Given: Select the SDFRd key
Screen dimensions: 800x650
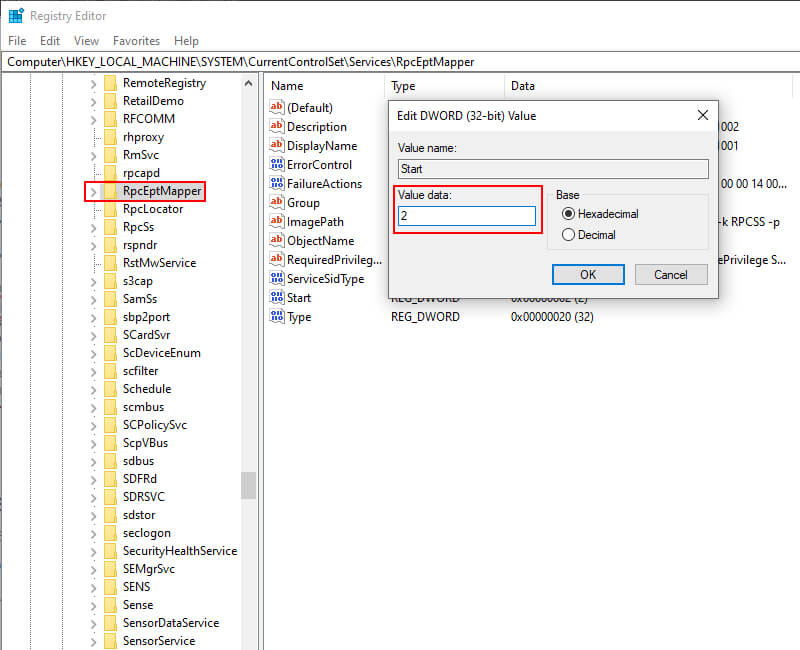Looking at the screenshot, I should click(x=139, y=479).
